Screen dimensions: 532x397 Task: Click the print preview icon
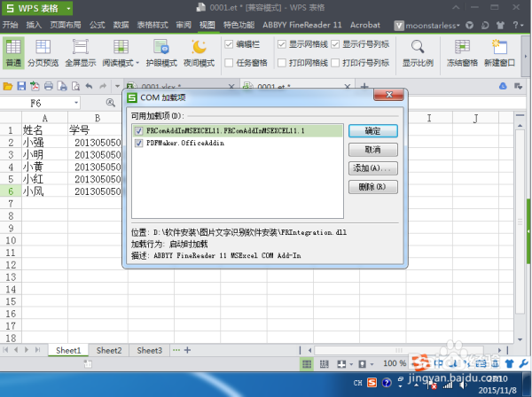point(75,87)
